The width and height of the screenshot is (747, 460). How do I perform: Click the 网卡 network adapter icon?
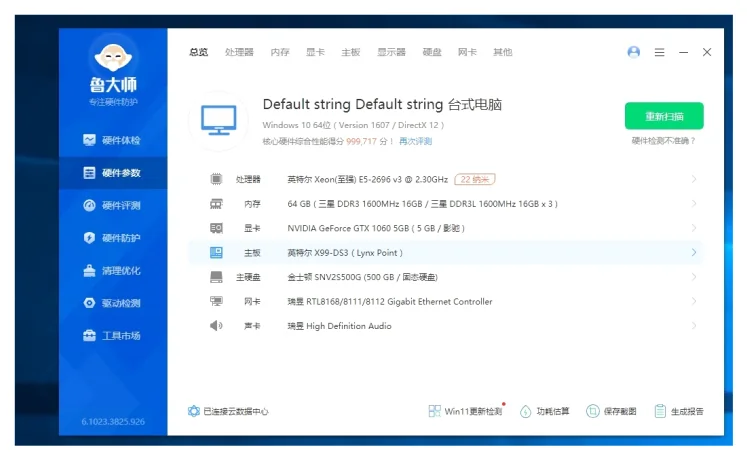pyautogui.click(x=216, y=301)
